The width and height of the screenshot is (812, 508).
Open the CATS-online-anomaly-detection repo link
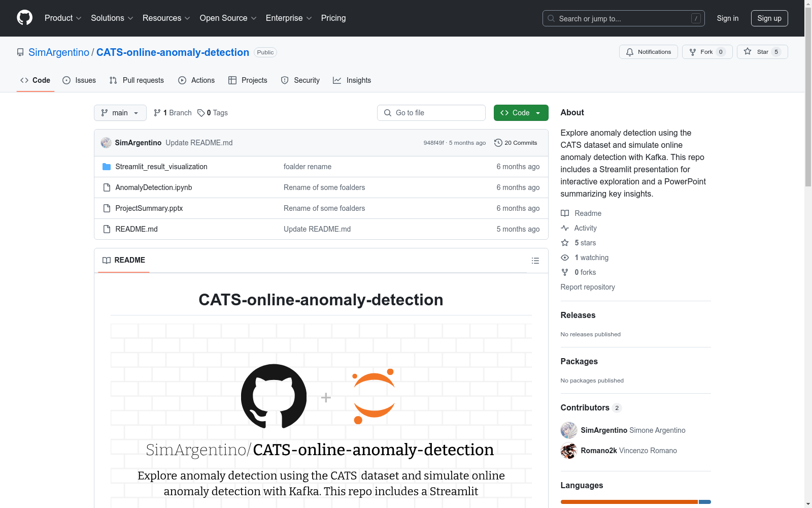tap(173, 52)
